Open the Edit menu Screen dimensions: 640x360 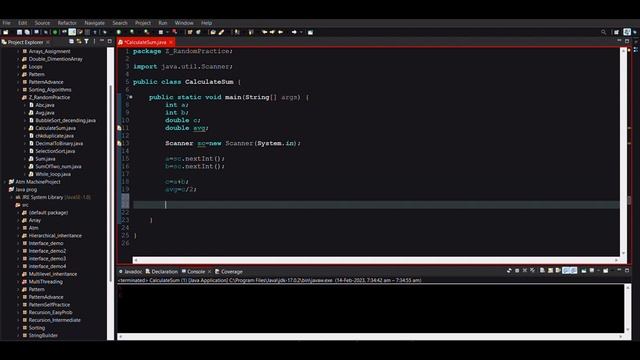22,23
